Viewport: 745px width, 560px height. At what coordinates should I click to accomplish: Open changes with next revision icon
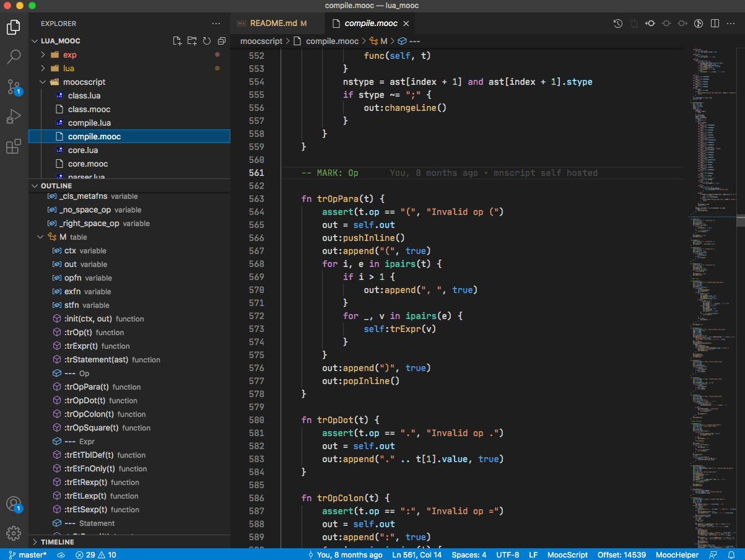[682, 24]
